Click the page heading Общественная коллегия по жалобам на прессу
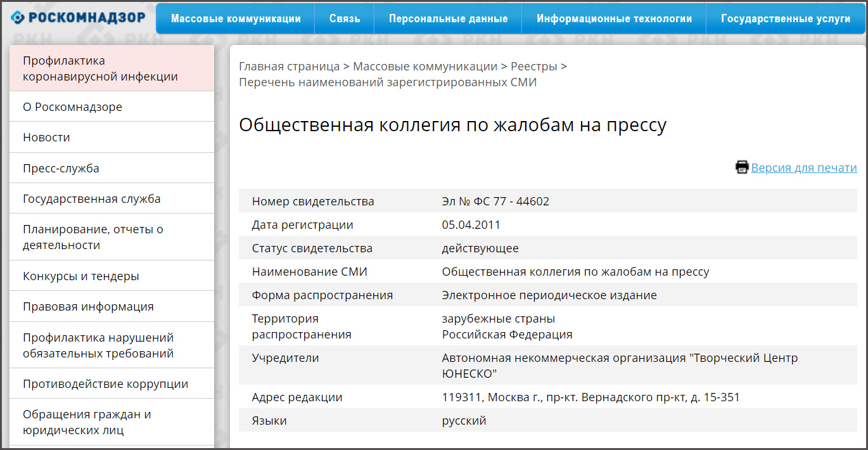 [452, 125]
